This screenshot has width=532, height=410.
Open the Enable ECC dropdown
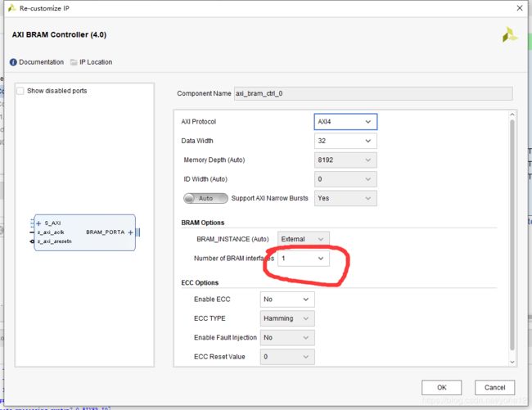[287, 300]
